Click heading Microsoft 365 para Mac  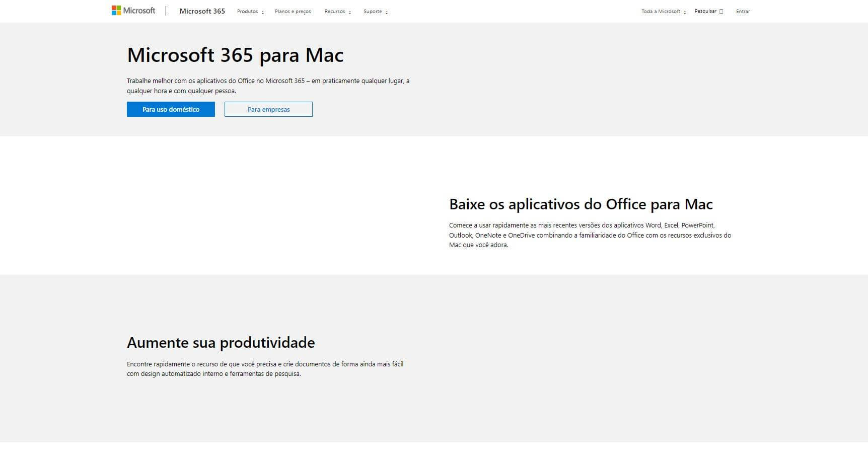(235, 55)
